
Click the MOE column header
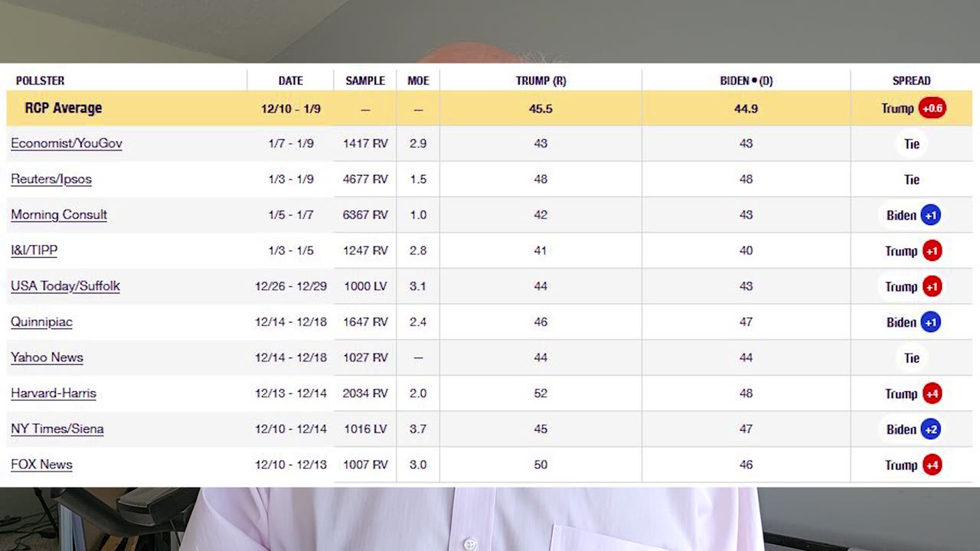pos(418,80)
